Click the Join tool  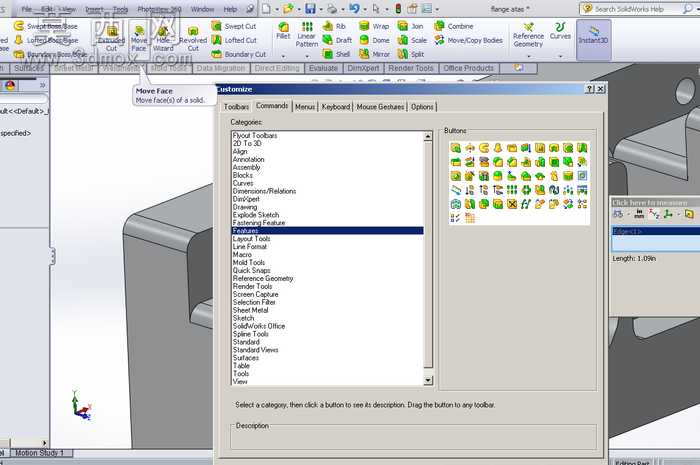coord(410,26)
